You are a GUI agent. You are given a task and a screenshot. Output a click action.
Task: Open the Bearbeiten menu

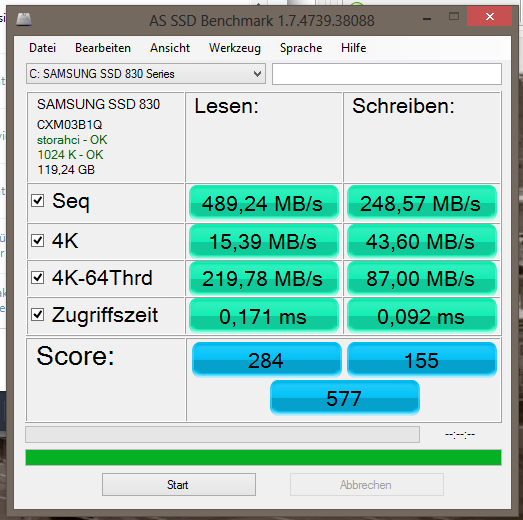coord(103,48)
